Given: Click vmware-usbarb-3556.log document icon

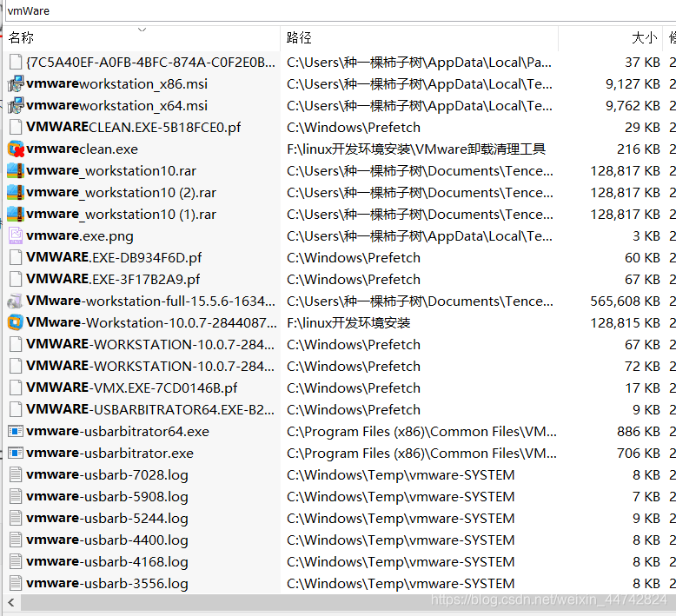Looking at the screenshot, I should [x=16, y=583].
